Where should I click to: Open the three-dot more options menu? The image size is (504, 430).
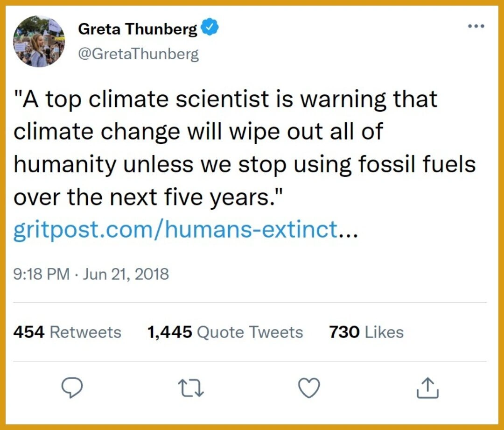pos(476,26)
